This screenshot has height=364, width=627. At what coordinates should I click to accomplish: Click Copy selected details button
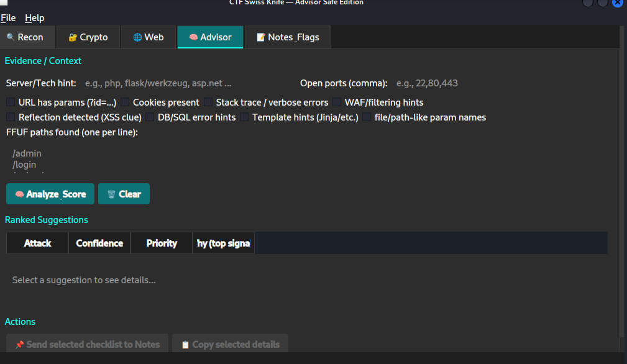tap(231, 344)
